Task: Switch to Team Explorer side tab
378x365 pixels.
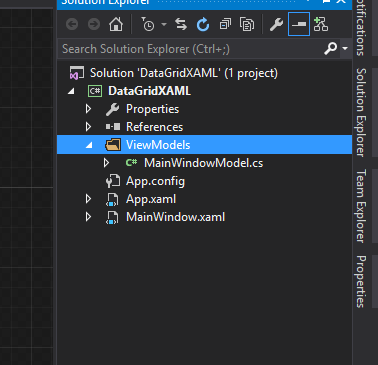Action: pyautogui.click(x=361, y=206)
